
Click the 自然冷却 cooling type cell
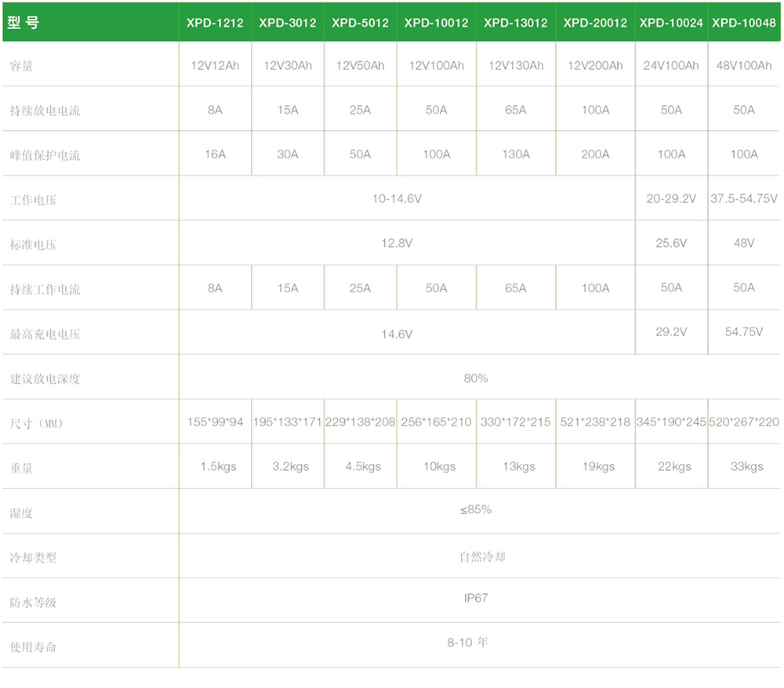point(482,557)
